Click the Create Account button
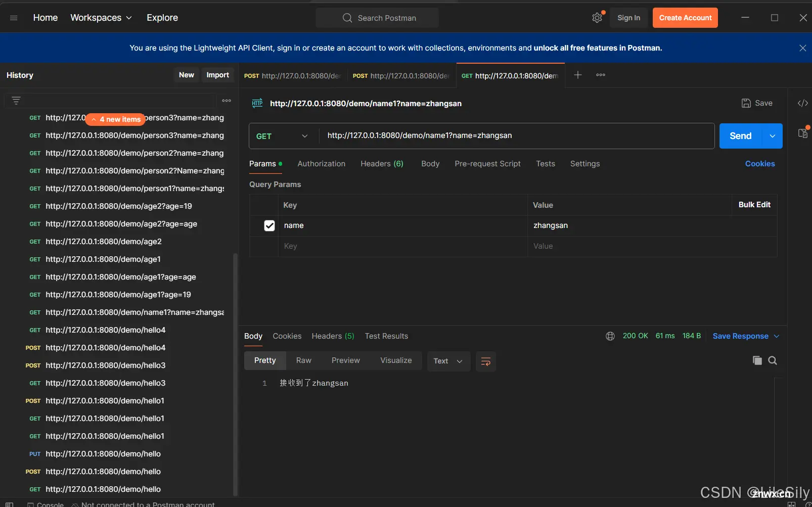This screenshot has width=812, height=507. coord(685,18)
